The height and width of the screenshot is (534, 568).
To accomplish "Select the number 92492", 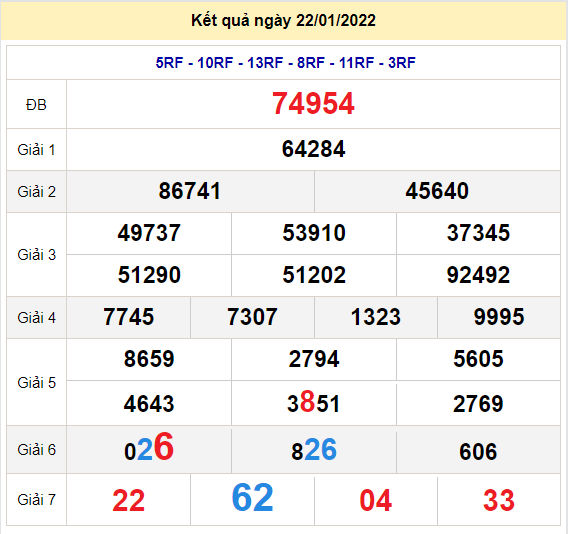I will (x=478, y=275).
